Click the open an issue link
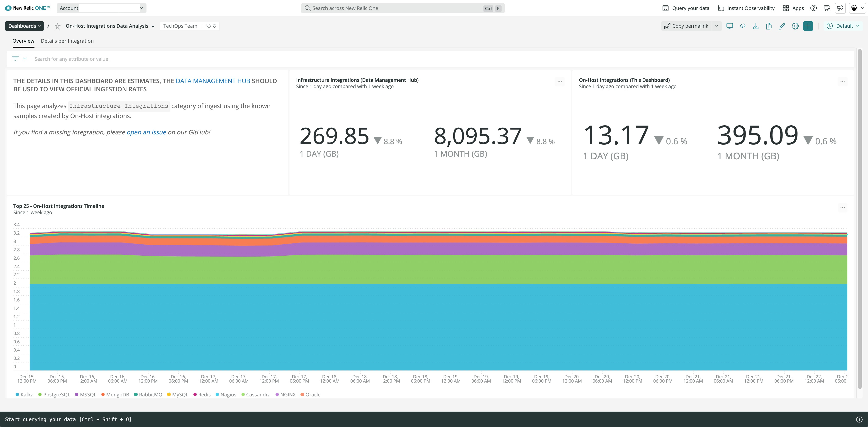The height and width of the screenshot is (427, 868). (146, 132)
